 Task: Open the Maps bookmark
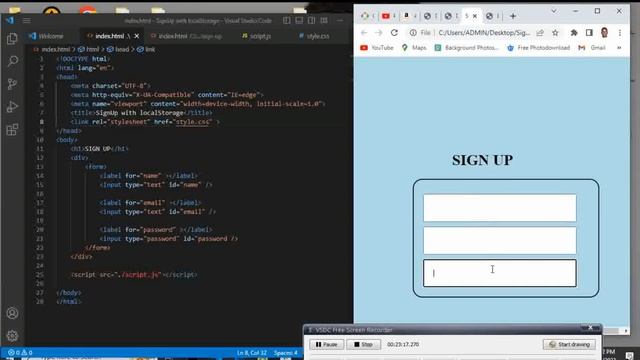(x=414, y=48)
